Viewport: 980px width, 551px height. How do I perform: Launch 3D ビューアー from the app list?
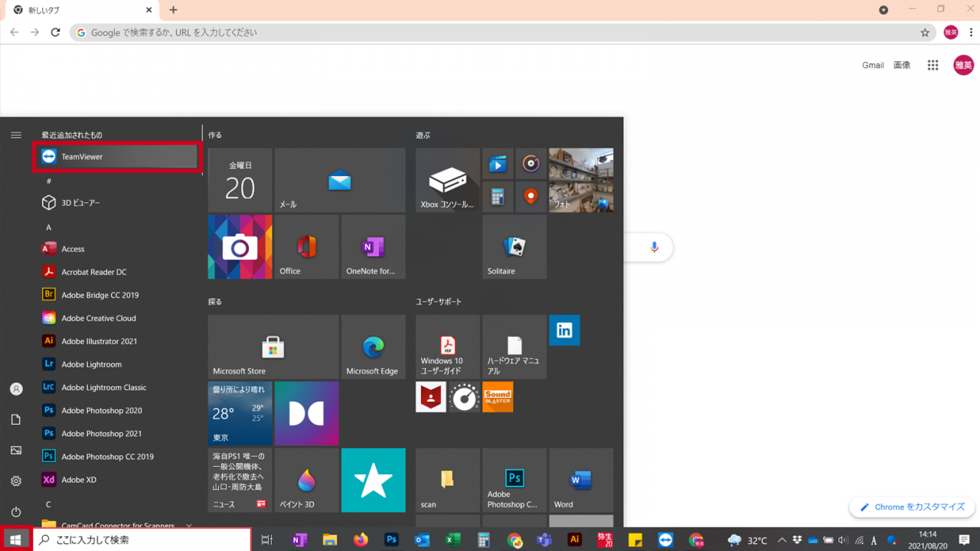[x=117, y=203]
